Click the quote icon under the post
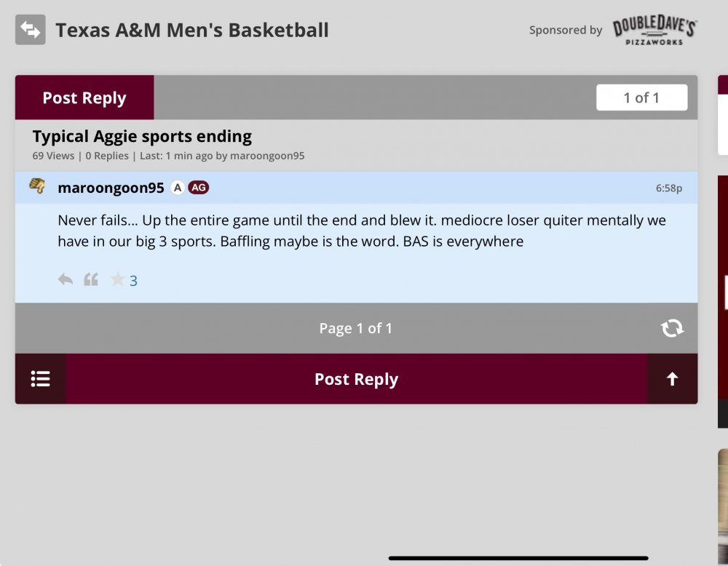The height and width of the screenshot is (566, 728). 91,279
